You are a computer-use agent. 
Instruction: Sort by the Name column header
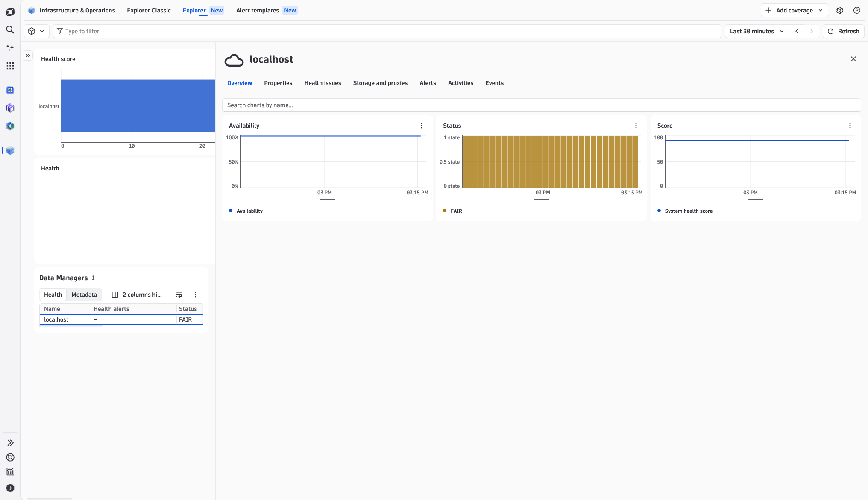65,309
